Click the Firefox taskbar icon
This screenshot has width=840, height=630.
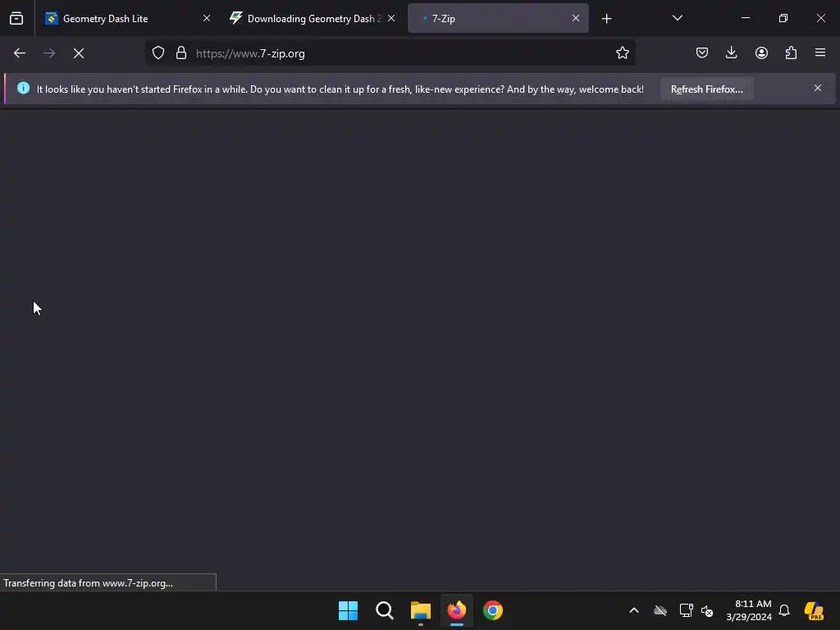coord(457,610)
